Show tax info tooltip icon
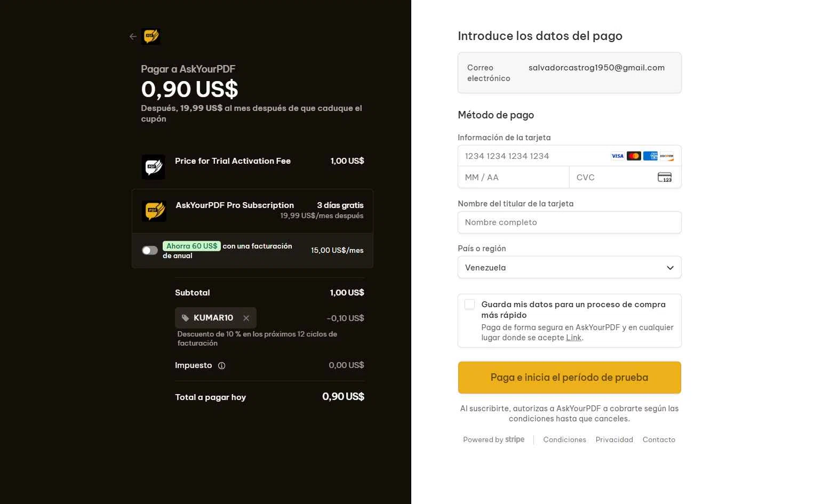Viewport: 822px width, 504px height. [x=222, y=366]
